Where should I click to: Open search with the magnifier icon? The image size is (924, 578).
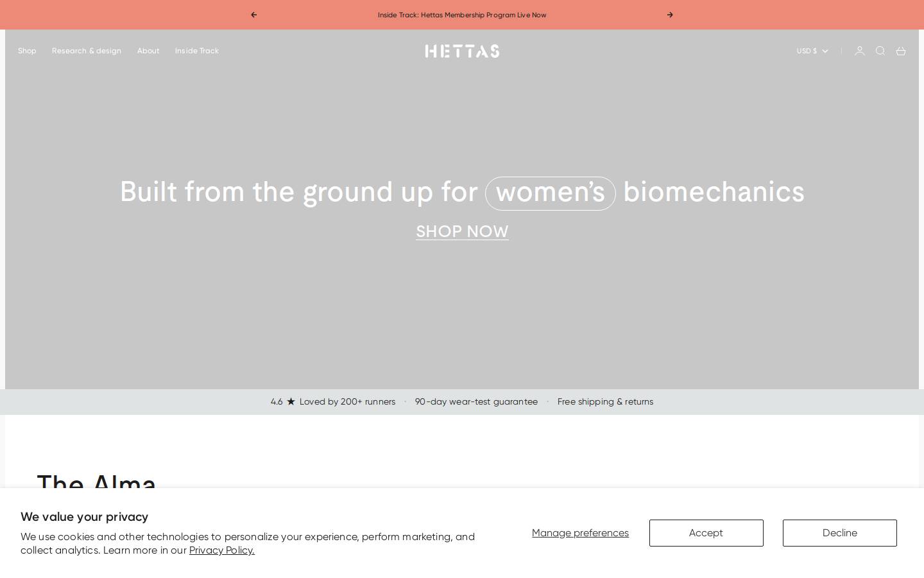tap(880, 51)
